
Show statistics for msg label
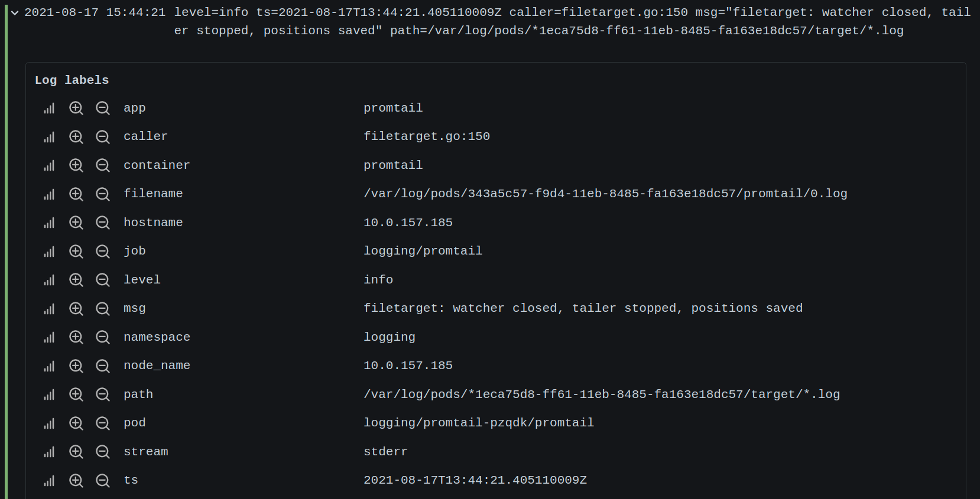click(x=49, y=309)
